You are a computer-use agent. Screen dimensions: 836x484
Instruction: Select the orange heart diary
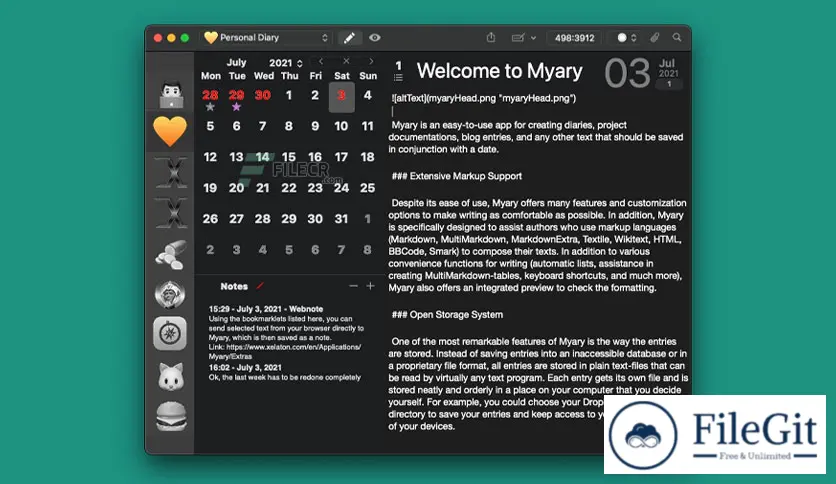(x=170, y=131)
